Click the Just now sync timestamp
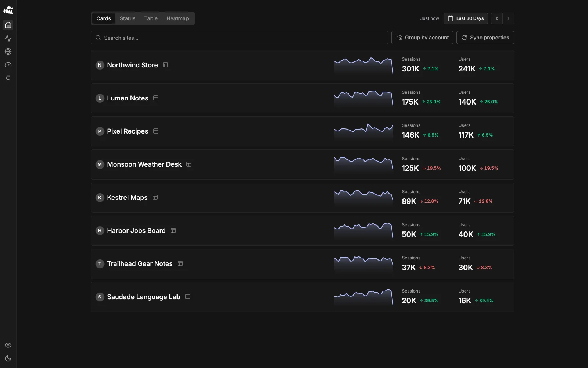Viewport: 588px width, 368px height. 430,18
